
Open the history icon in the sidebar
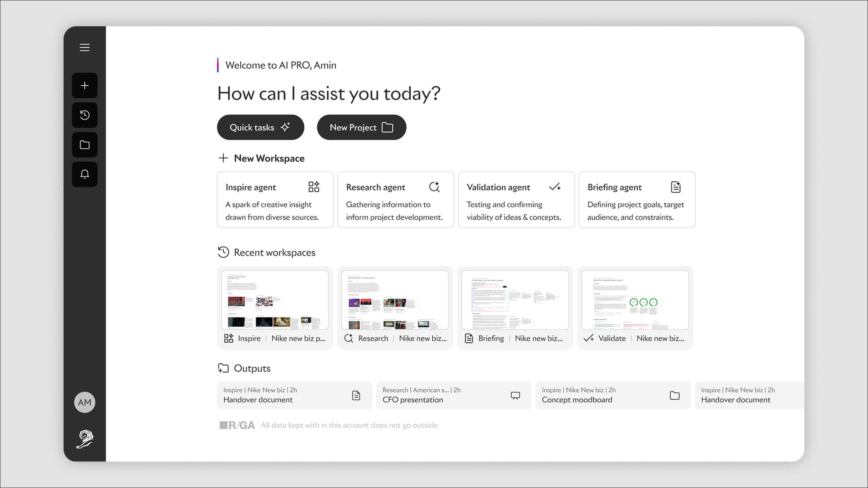click(85, 115)
